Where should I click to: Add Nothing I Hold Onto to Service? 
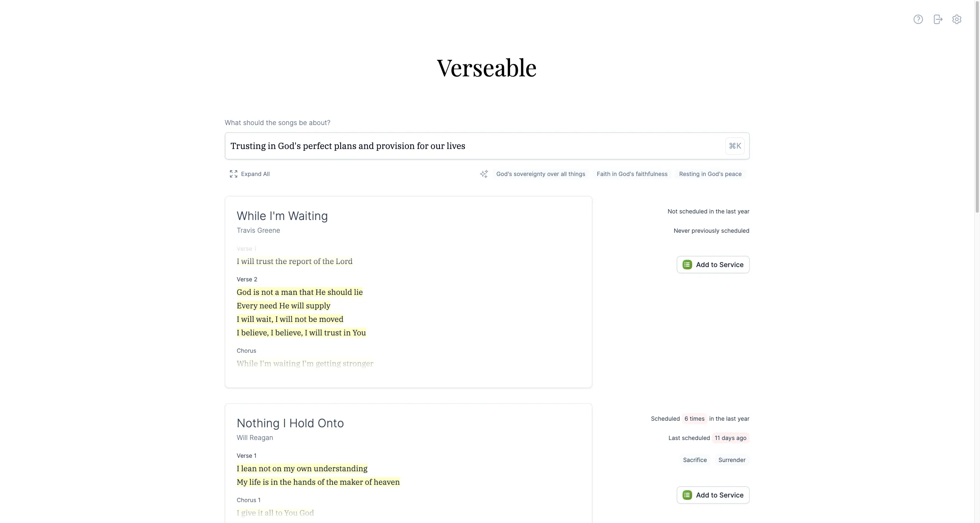(713, 495)
